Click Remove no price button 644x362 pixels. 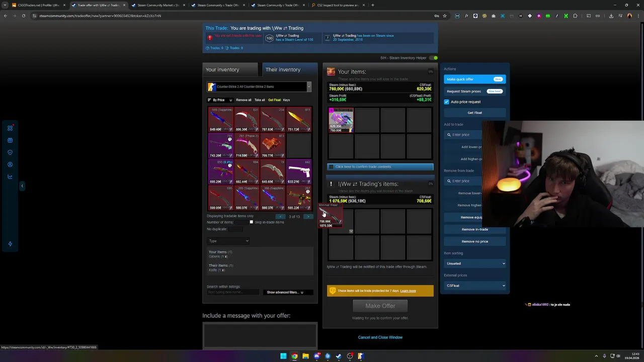pos(474,241)
